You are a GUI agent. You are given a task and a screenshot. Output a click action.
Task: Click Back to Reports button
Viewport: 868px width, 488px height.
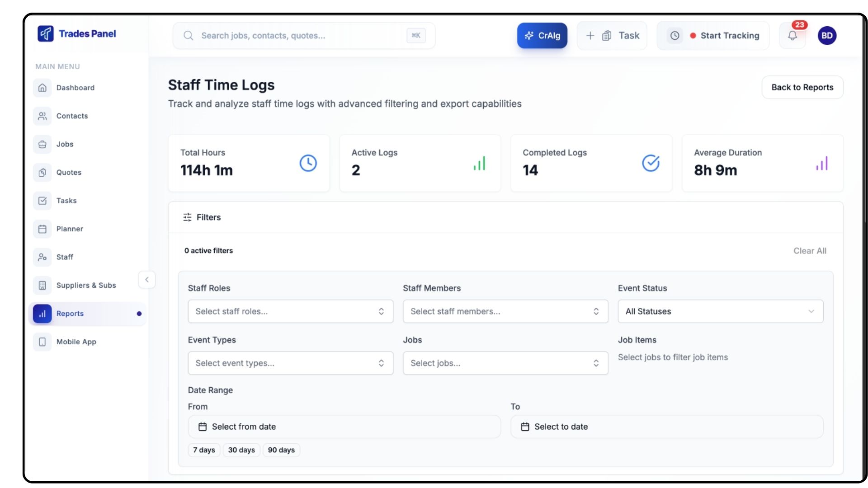point(802,87)
